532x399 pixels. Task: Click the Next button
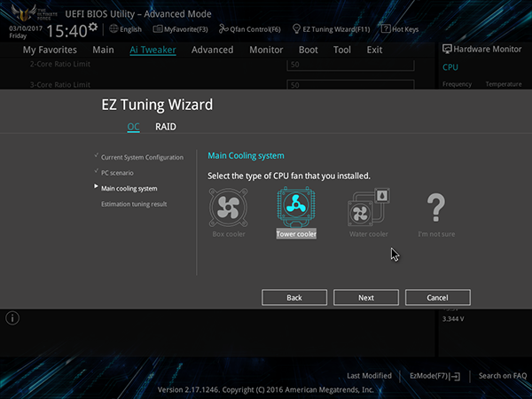pos(366,298)
